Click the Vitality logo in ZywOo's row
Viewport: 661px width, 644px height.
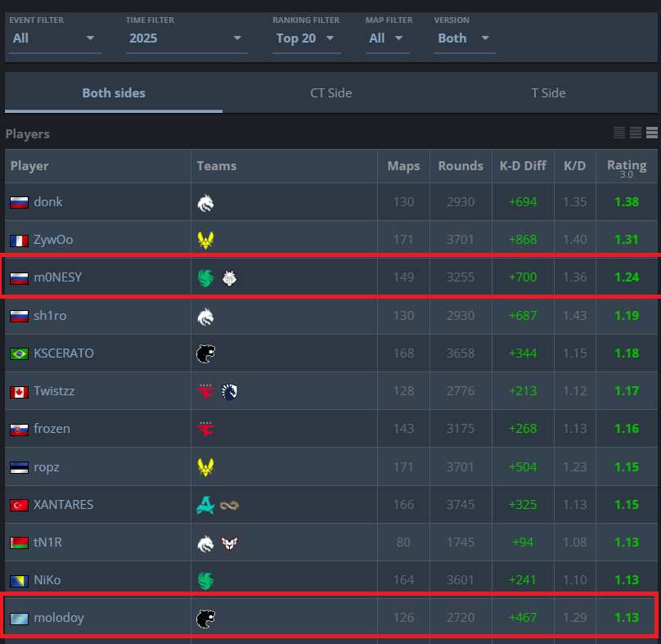[205, 241]
